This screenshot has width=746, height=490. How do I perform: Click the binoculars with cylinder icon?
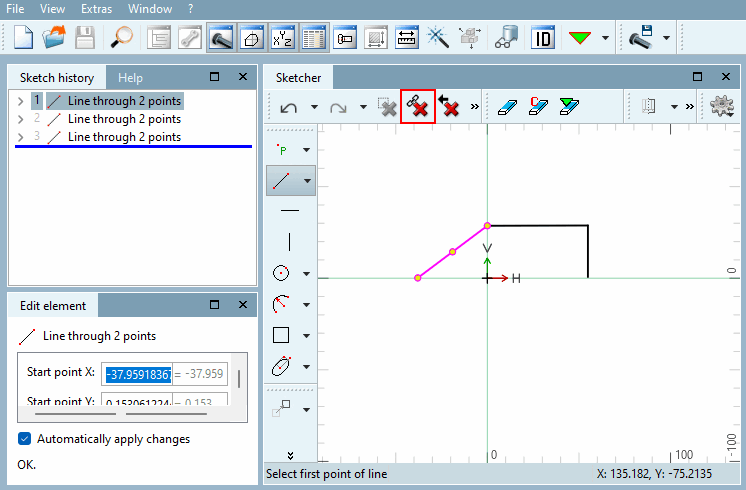coord(506,38)
